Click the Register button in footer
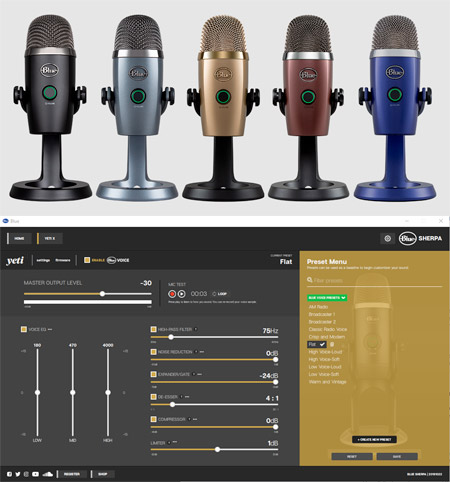 pos(72,474)
